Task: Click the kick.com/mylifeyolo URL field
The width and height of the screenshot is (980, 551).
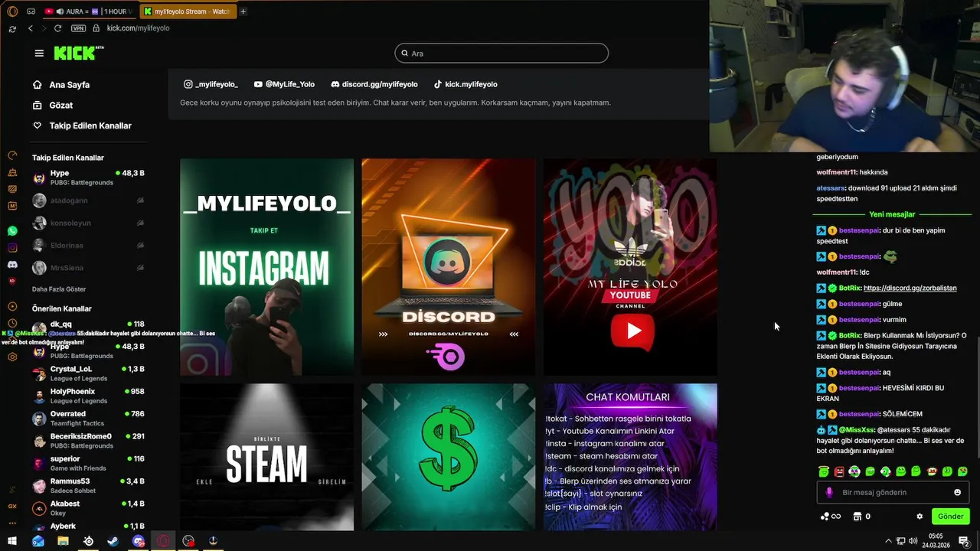Action: tap(139, 28)
